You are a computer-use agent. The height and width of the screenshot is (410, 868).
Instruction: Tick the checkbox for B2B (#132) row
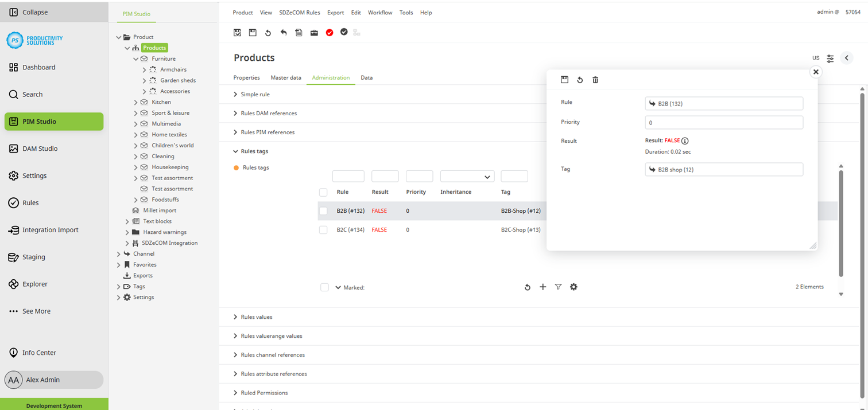pyautogui.click(x=323, y=211)
